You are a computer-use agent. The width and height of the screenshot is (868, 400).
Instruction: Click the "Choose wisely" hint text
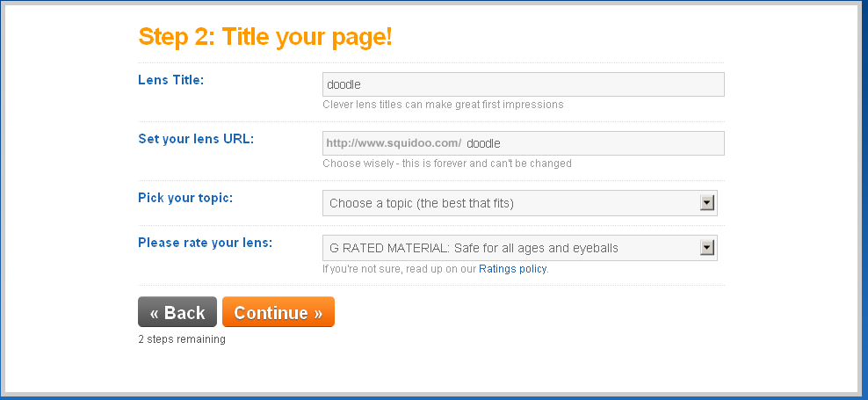point(446,164)
